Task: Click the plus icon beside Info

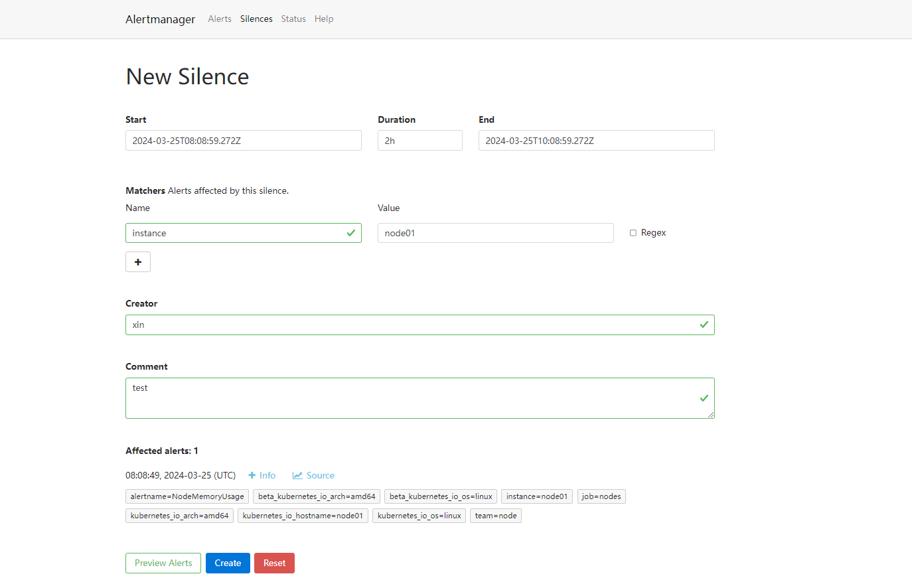Action: pyautogui.click(x=252, y=475)
